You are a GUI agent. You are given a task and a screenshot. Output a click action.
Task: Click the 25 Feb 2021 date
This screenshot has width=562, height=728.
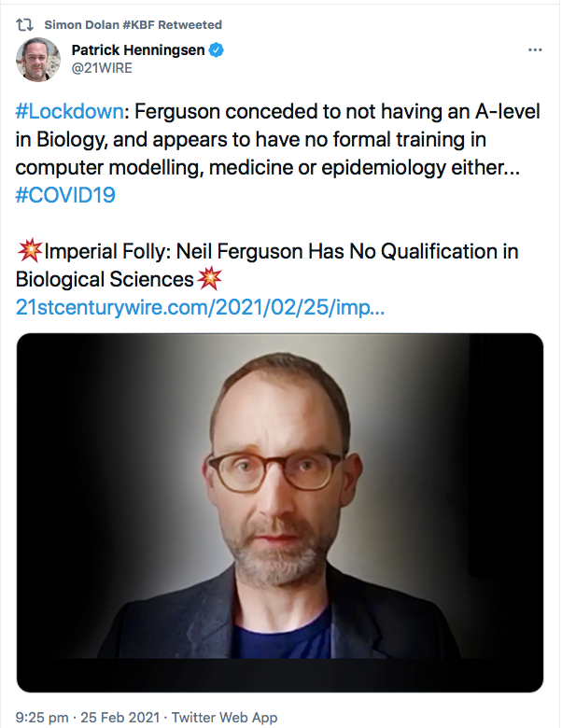pyautogui.click(x=120, y=718)
